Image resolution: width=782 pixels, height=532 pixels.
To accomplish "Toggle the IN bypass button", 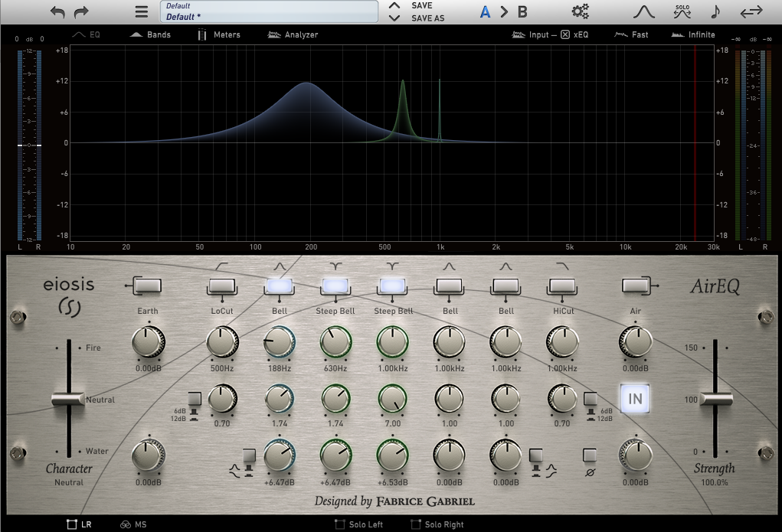I will click(635, 399).
